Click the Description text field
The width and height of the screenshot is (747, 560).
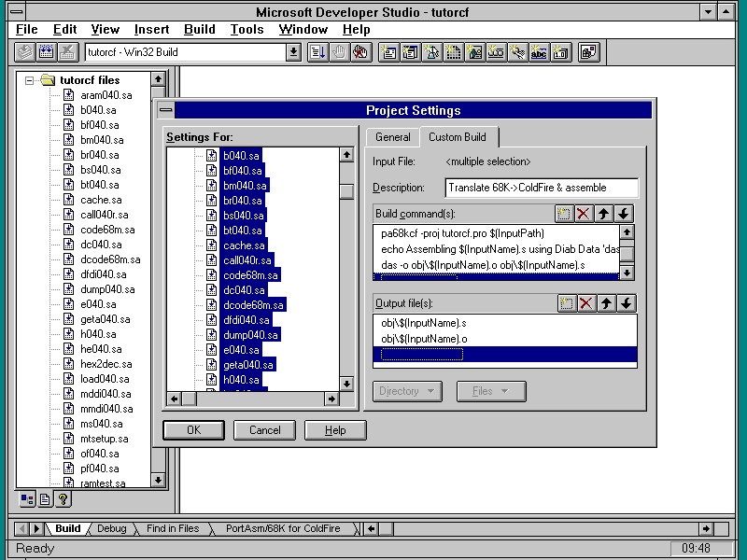coord(541,188)
